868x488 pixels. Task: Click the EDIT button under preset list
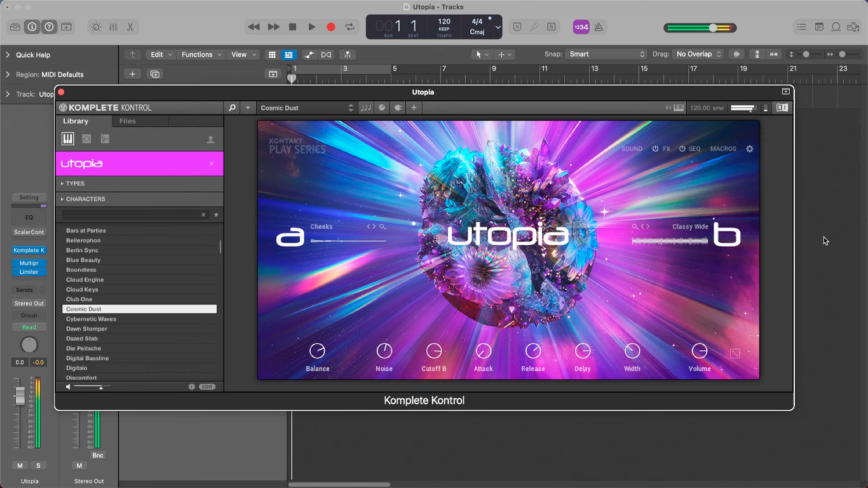coord(207,387)
